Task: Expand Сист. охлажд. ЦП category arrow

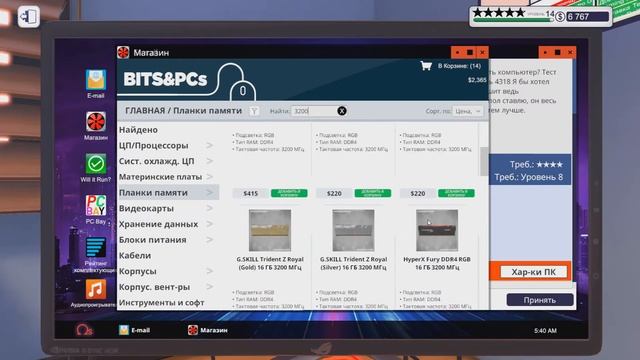Action: tap(209, 161)
